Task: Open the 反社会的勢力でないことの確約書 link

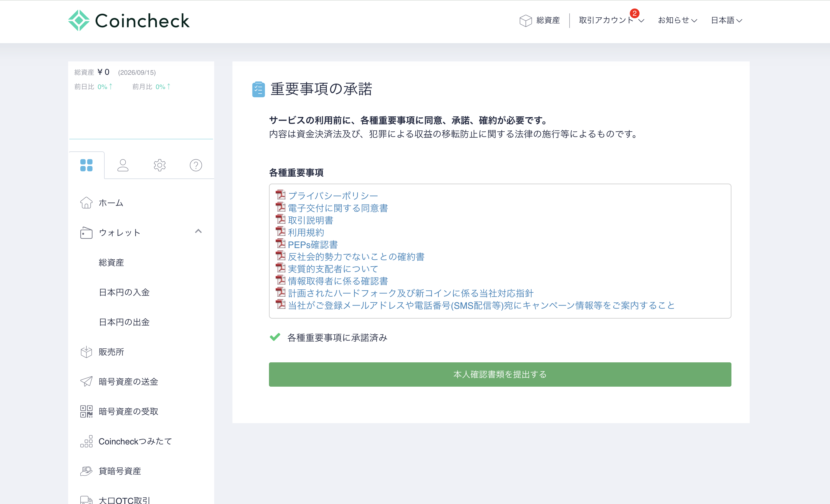Action: (356, 257)
